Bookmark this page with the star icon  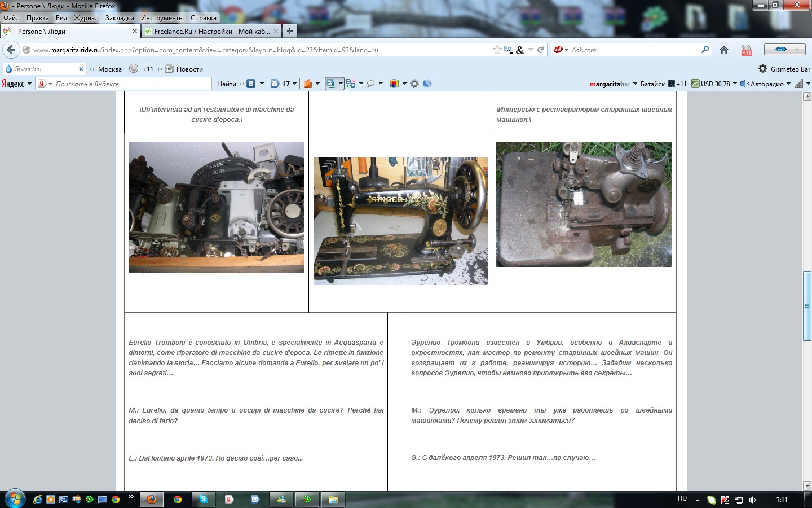497,50
